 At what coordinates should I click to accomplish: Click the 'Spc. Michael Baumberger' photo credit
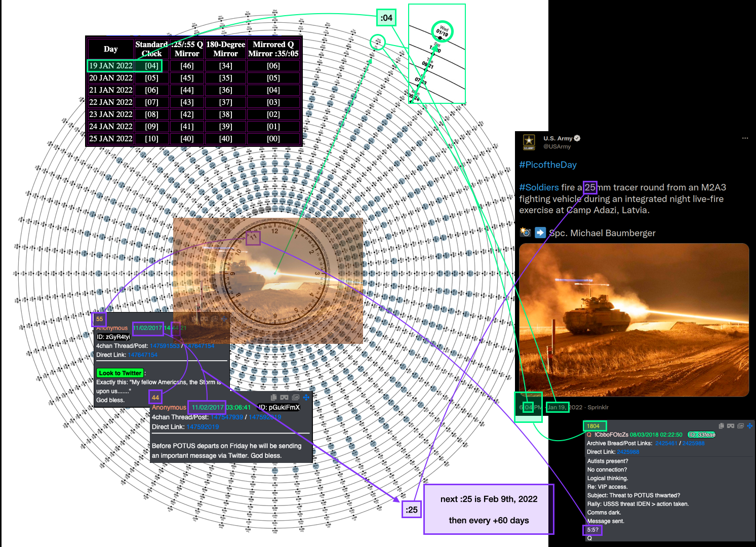(602, 233)
